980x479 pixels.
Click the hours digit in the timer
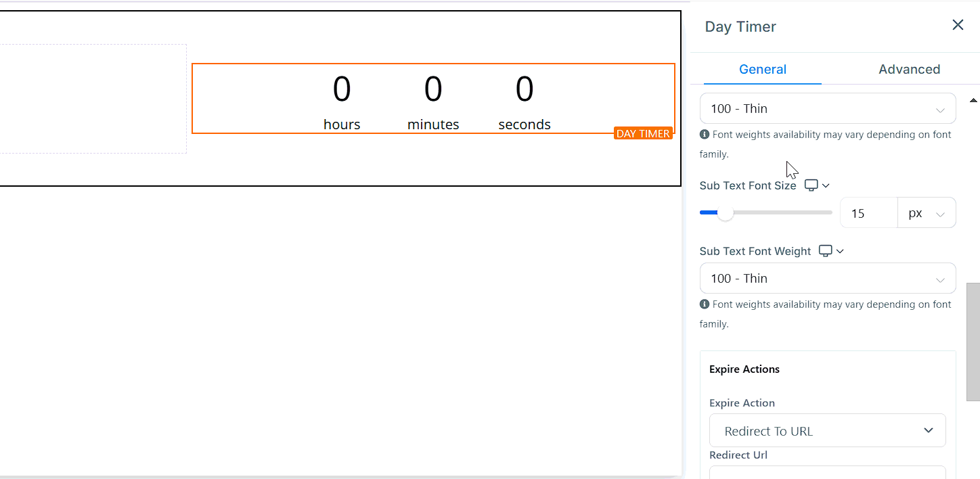(x=342, y=89)
